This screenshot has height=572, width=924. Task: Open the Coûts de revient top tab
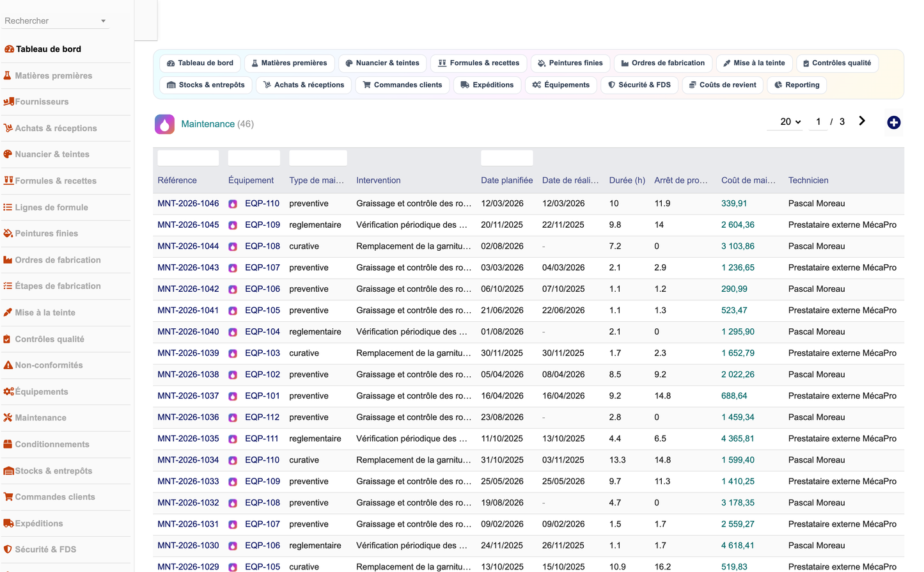723,85
